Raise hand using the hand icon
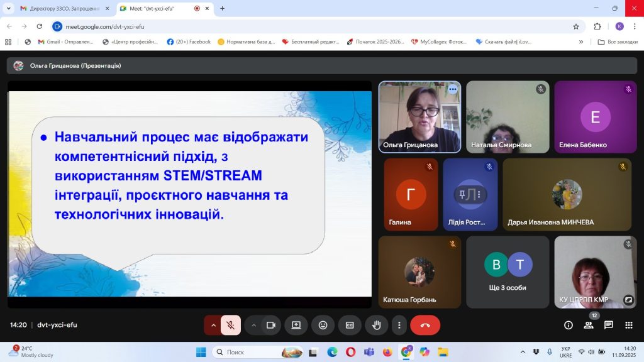644x362 pixels. [x=376, y=325]
